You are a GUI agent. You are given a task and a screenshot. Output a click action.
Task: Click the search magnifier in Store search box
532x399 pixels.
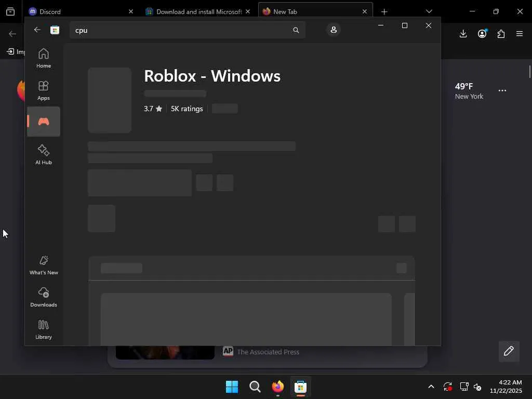click(296, 30)
